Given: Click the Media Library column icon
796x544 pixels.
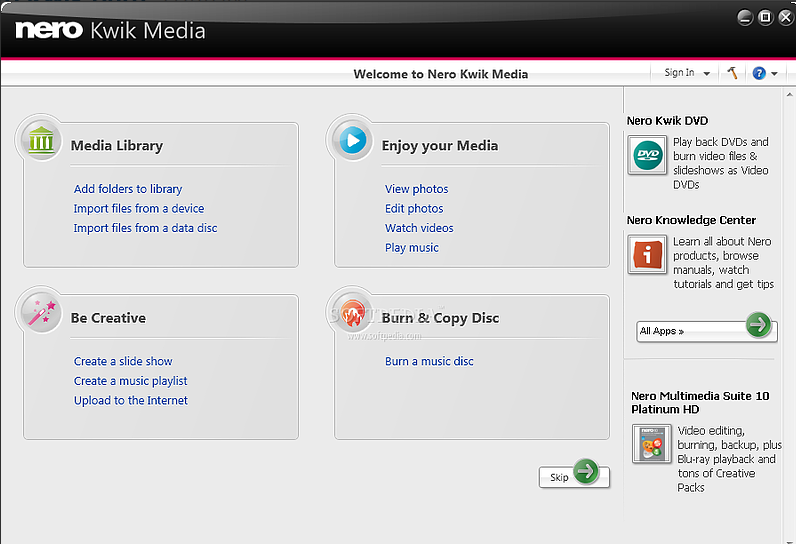Looking at the screenshot, I should click(41, 139).
